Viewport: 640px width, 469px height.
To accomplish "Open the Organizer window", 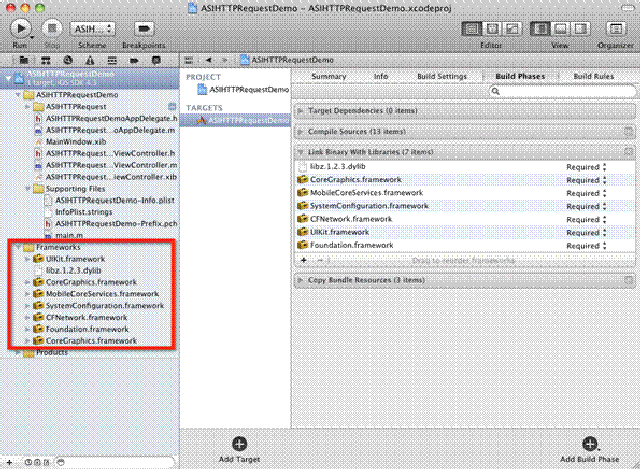I will 616,29.
